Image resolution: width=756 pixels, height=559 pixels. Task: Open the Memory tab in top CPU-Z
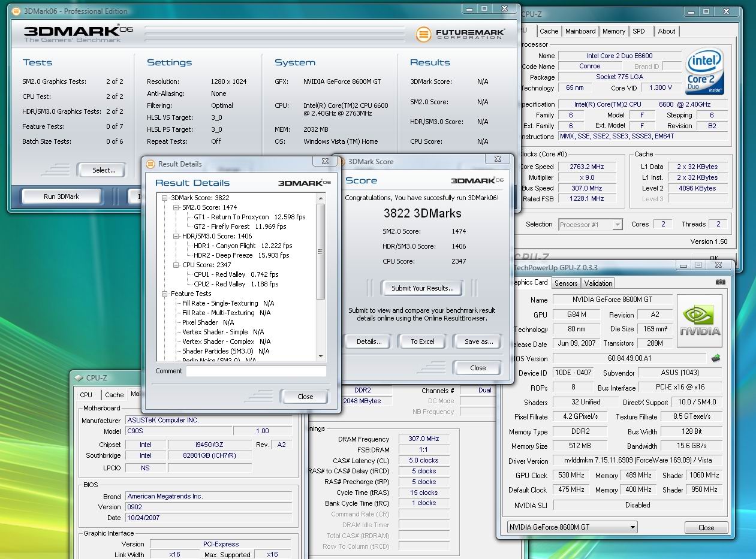[x=614, y=31]
